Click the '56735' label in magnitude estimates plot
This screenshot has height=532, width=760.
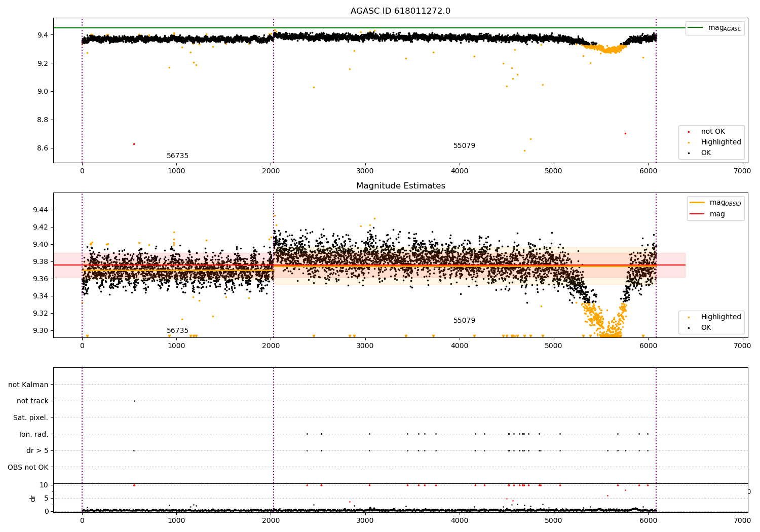[177, 331]
